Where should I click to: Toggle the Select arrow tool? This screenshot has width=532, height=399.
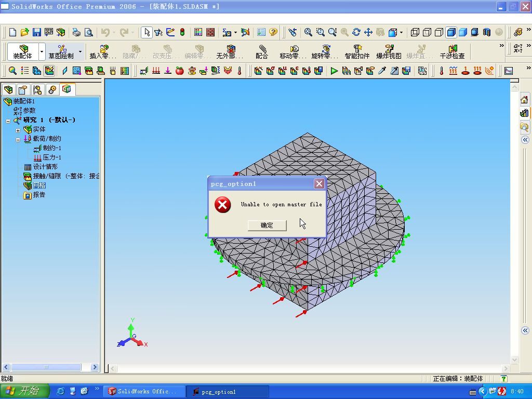click(x=147, y=32)
